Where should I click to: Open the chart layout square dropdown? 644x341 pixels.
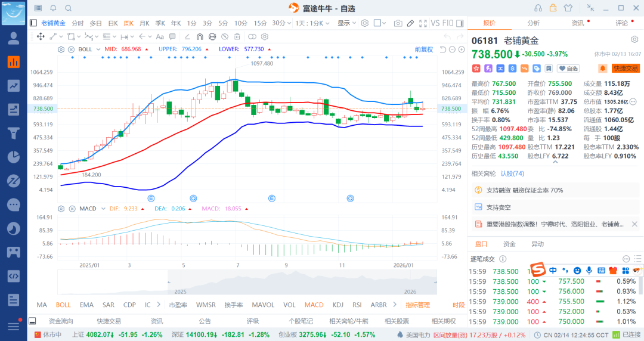click(380, 23)
